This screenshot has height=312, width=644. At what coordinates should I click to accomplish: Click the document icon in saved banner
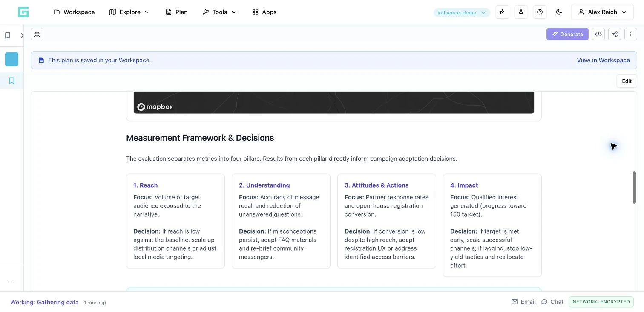click(41, 60)
